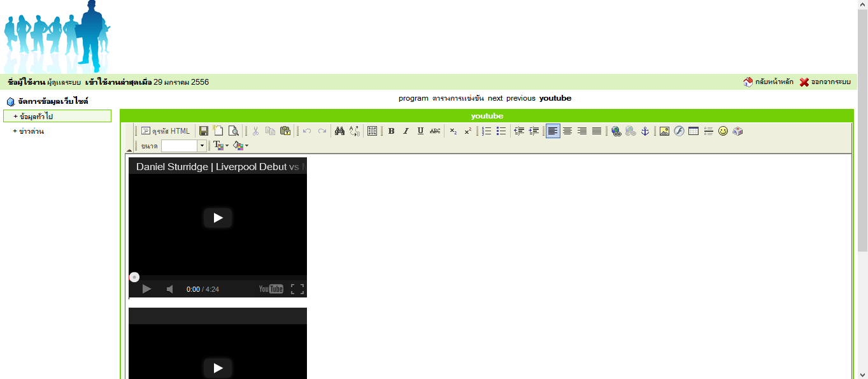Viewport: 868px width, 379px height.
Task: Play the Daniel Sturridge video
Action: (x=218, y=218)
